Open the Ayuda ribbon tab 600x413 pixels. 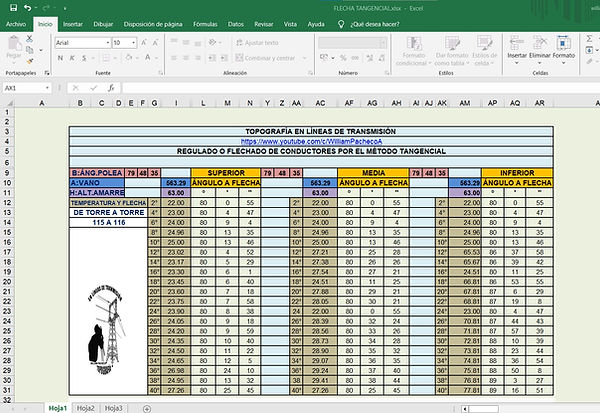point(316,24)
